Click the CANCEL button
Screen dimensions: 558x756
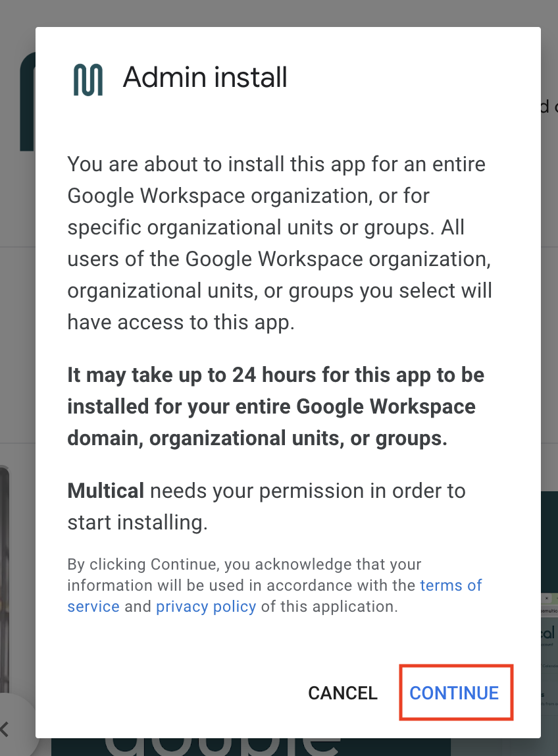pyautogui.click(x=343, y=693)
